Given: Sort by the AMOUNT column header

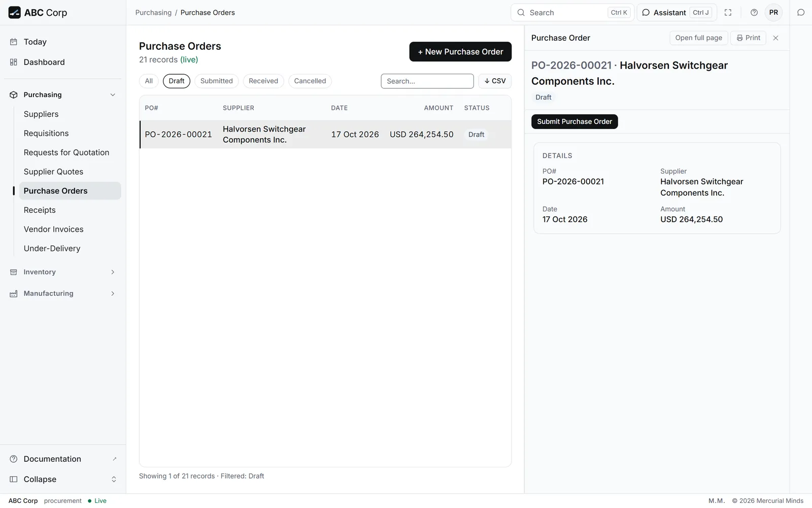Looking at the screenshot, I should (x=438, y=108).
